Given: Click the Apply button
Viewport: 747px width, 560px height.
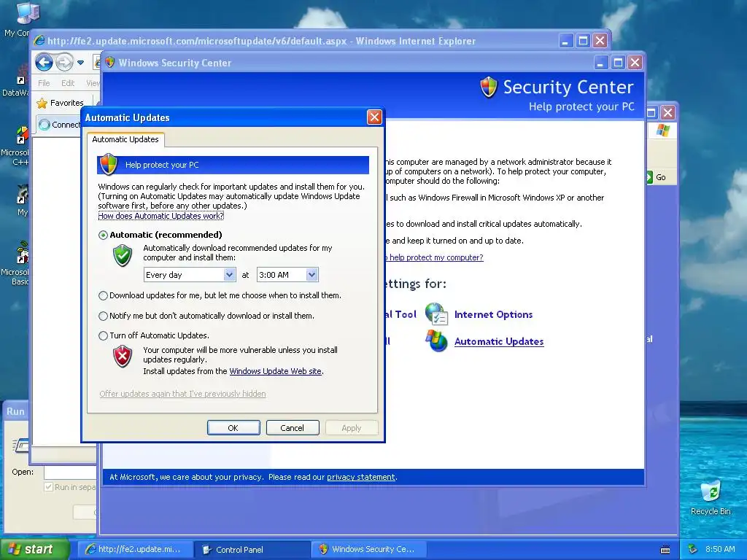Looking at the screenshot, I should pos(351,427).
